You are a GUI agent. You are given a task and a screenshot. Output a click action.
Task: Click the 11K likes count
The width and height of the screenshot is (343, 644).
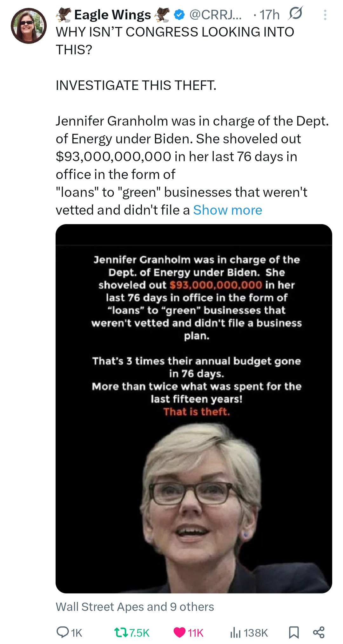click(x=195, y=633)
